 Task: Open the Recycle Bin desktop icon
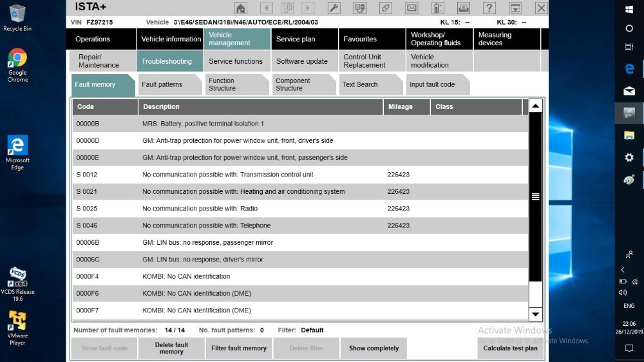17,19
